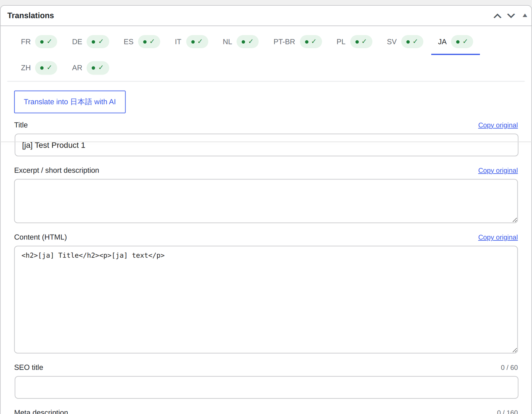Grab the Content textarea resize handle
Image resolution: width=532 pixels, height=414 pixels.
(515, 350)
